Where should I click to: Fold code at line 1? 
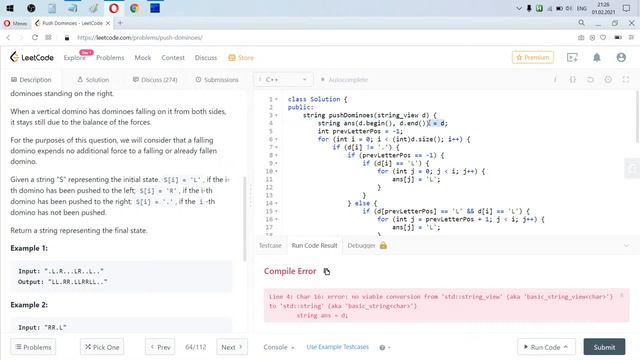pyautogui.click(x=276, y=99)
